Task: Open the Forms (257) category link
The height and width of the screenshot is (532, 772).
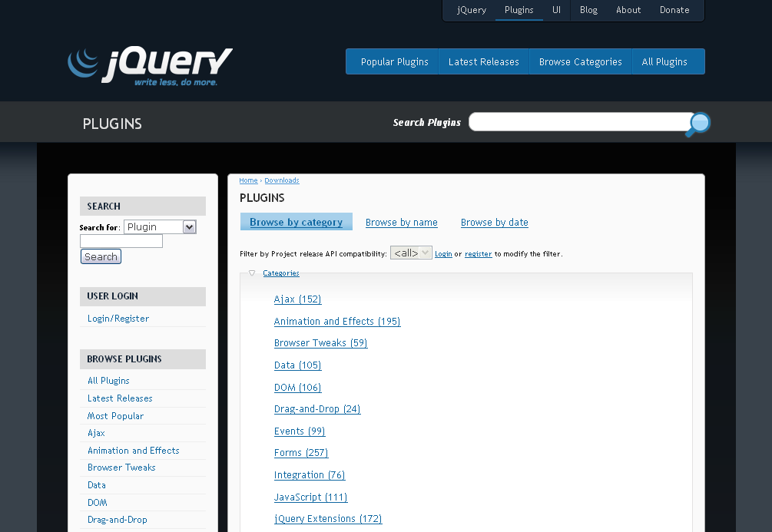Action: click(x=300, y=453)
